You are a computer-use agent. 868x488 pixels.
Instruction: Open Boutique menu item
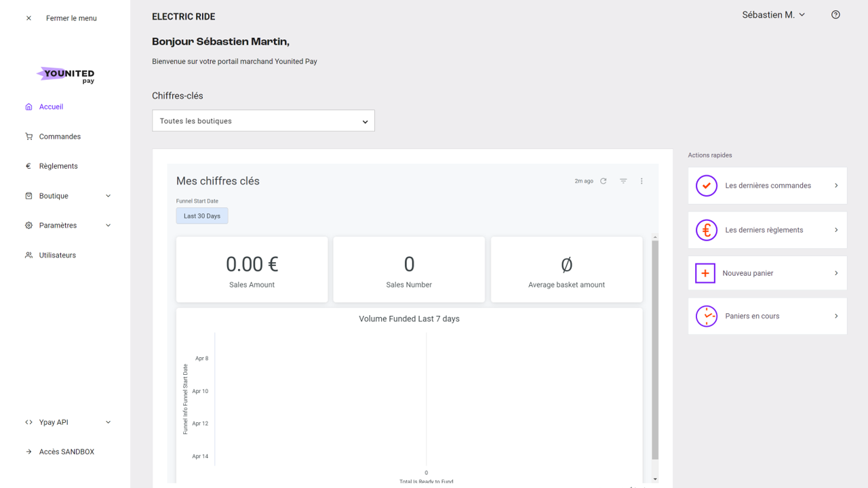click(x=54, y=196)
